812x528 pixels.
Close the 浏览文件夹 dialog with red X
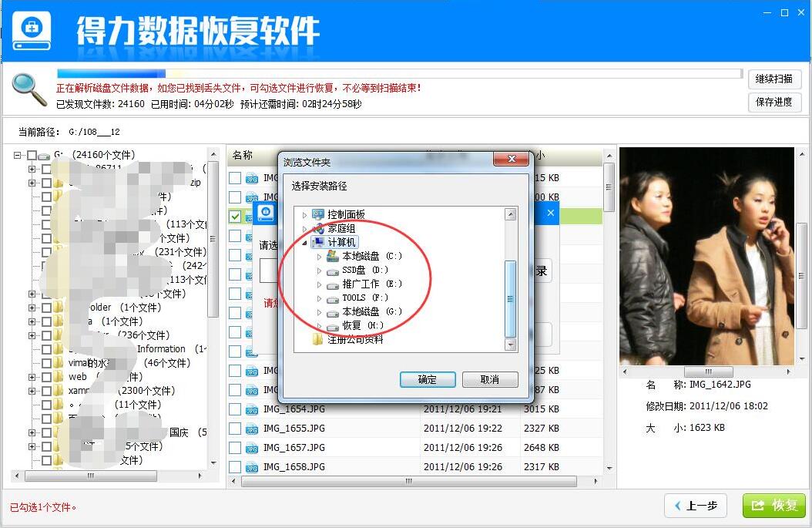click(x=511, y=159)
